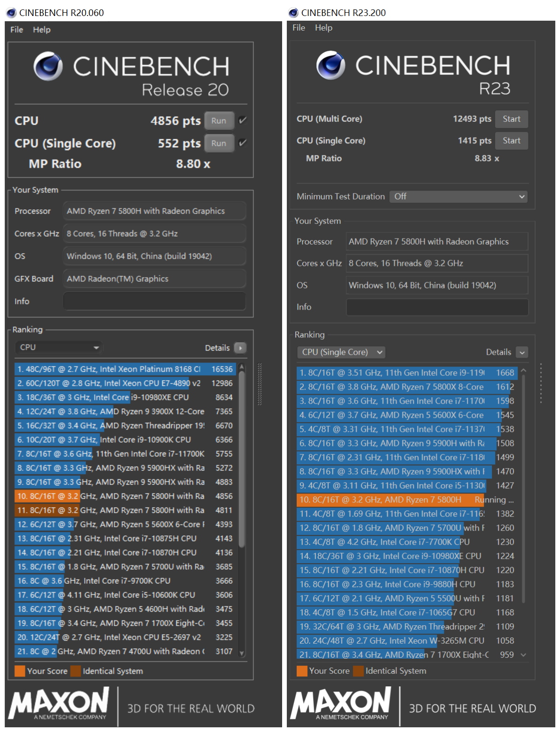This screenshot has height=732, width=560.
Task: Click the Cinebench R20 title bar app icon
Action: (11, 13)
